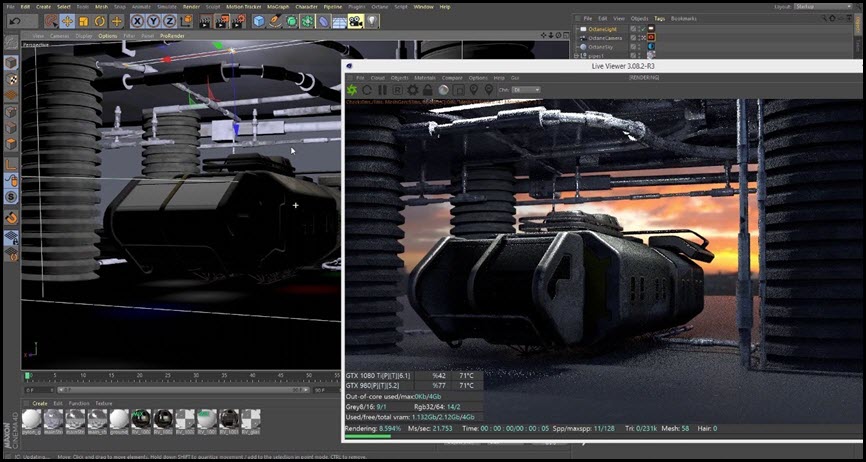Open the deformer capsule icon
The image size is (866, 462).
[x=324, y=21]
